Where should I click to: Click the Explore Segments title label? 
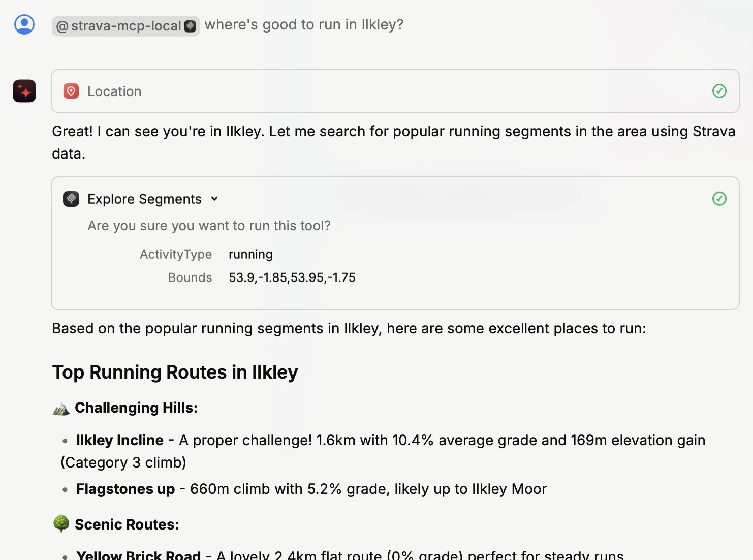tap(144, 199)
